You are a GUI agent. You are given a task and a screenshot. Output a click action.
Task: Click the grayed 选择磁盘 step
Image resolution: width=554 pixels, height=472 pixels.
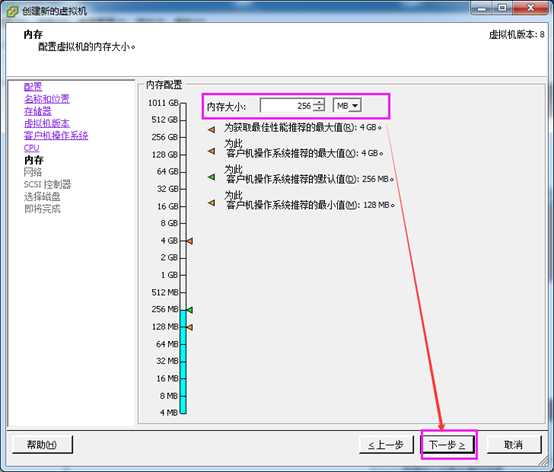pyautogui.click(x=42, y=197)
